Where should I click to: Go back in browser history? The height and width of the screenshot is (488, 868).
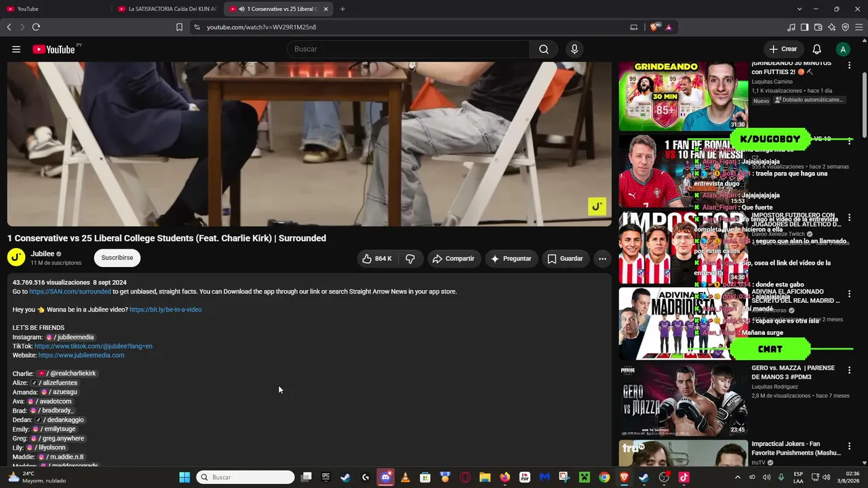coord(9,27)
